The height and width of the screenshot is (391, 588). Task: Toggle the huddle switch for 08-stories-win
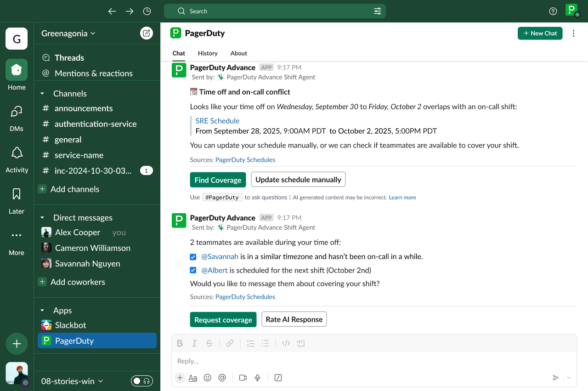(141, 381)
